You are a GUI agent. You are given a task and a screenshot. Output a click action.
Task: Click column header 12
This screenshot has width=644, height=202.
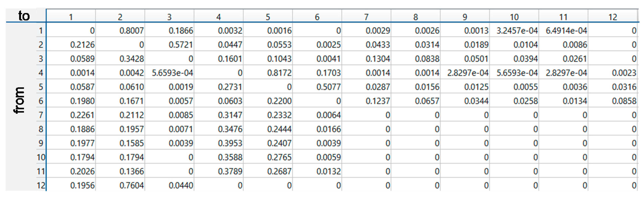pos(613,17)
